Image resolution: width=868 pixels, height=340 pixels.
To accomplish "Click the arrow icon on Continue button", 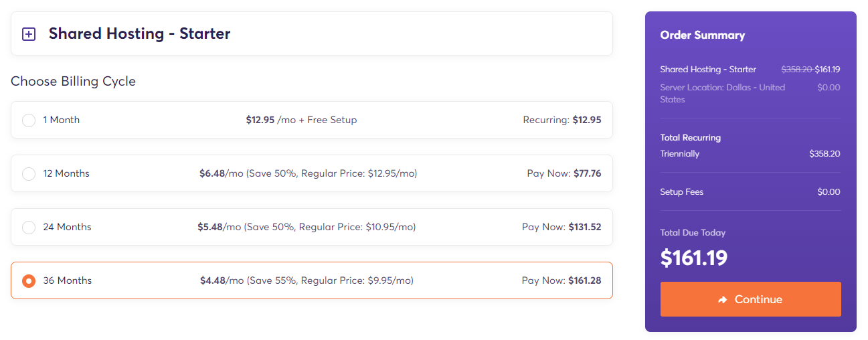I will (x=723, y=300).
